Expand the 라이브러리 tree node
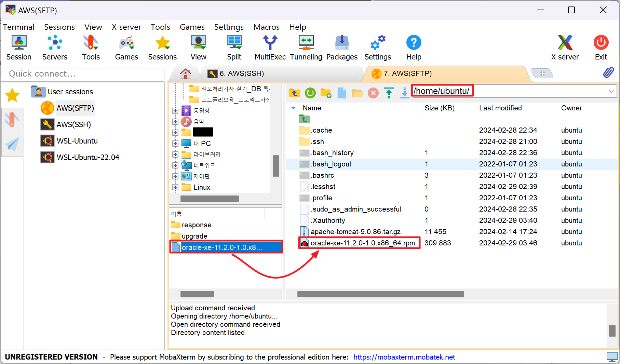620x364 pixels. pyautogui.click(x=175, y=154)
